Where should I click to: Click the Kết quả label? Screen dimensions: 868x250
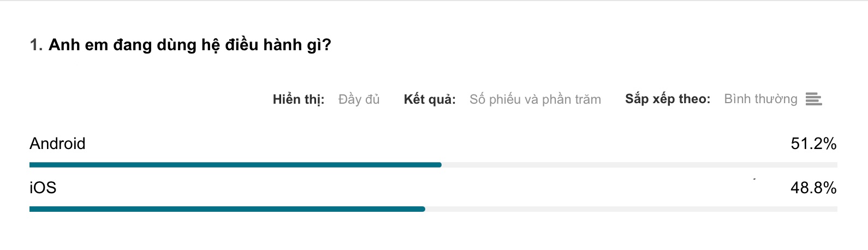tap(430, 99)
